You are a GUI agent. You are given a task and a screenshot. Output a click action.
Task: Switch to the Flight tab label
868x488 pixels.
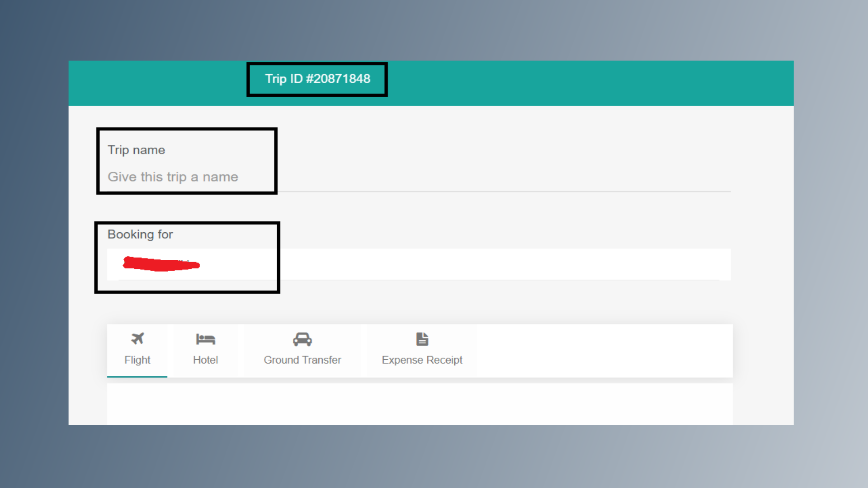point(137,360)
